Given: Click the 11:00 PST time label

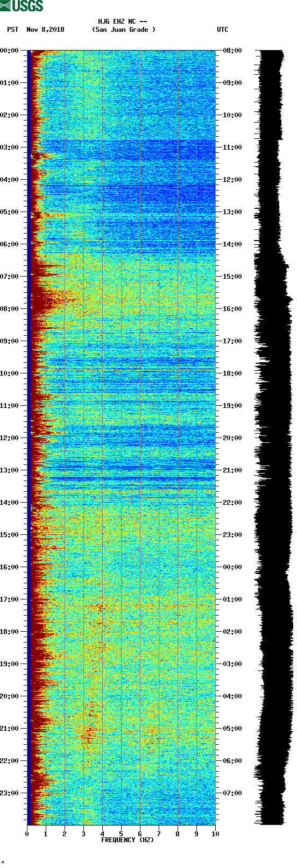Looking at the screenshot, I should click(x=10, y=406).
